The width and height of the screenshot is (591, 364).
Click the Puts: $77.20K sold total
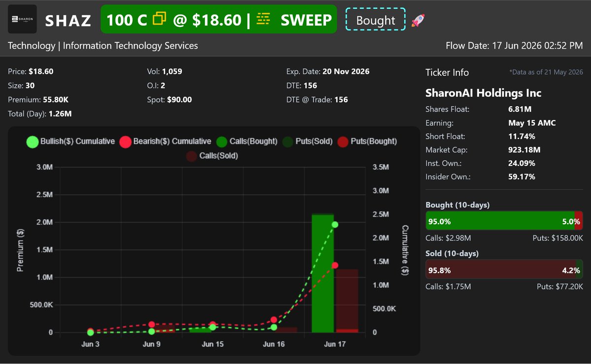click(560, 286)
